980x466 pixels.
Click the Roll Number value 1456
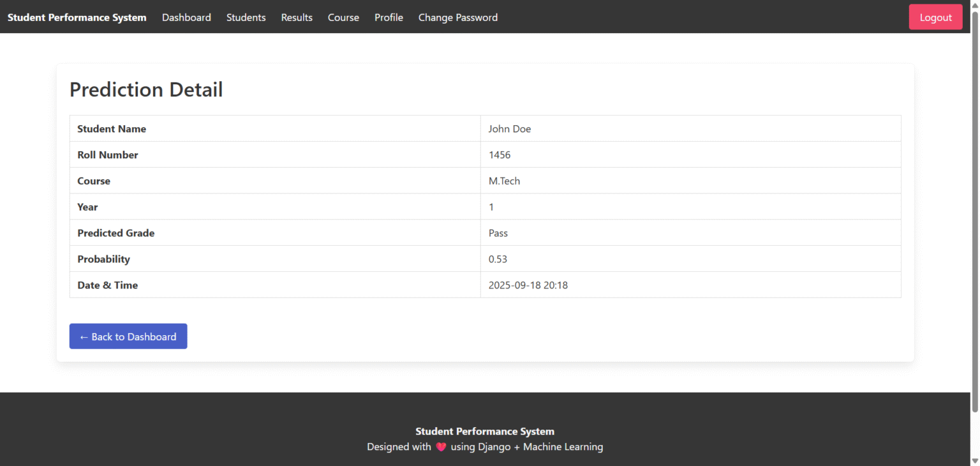pos(500,154)
